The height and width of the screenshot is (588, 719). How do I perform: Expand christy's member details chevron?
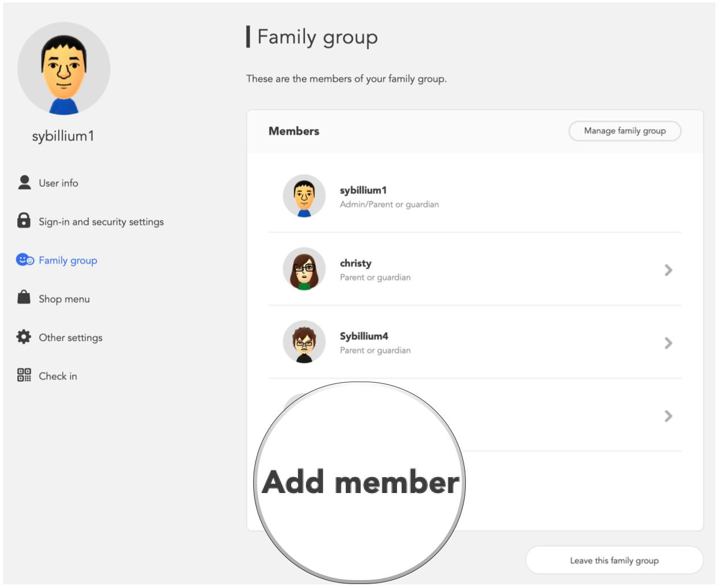pyautogui.click(x=669, y=269)
